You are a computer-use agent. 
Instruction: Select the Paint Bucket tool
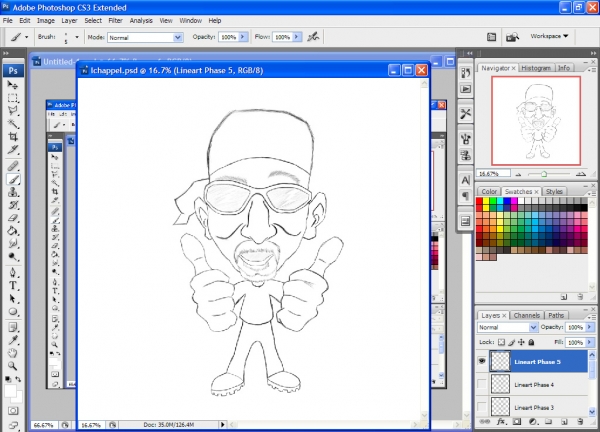(x=13, y=231)
